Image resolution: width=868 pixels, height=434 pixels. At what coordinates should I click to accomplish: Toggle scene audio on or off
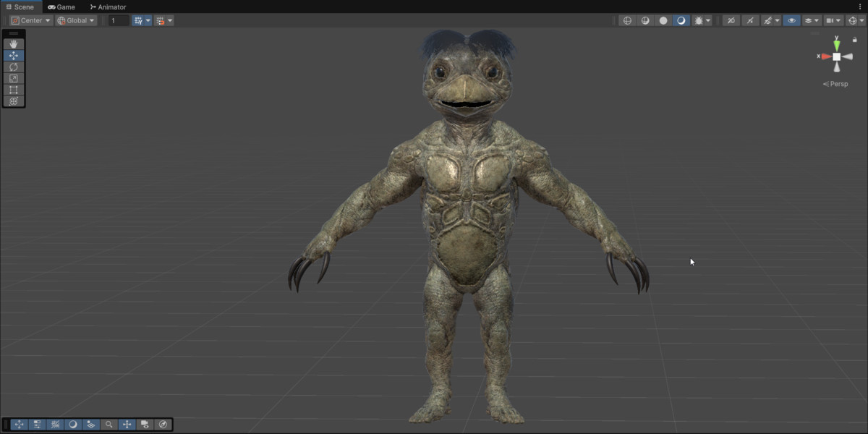(750, 20)
